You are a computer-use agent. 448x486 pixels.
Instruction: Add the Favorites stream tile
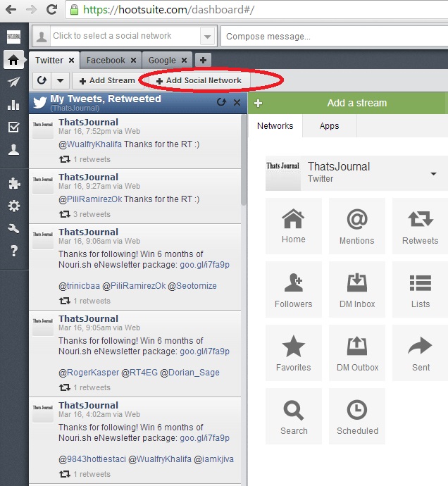(294, 353)
